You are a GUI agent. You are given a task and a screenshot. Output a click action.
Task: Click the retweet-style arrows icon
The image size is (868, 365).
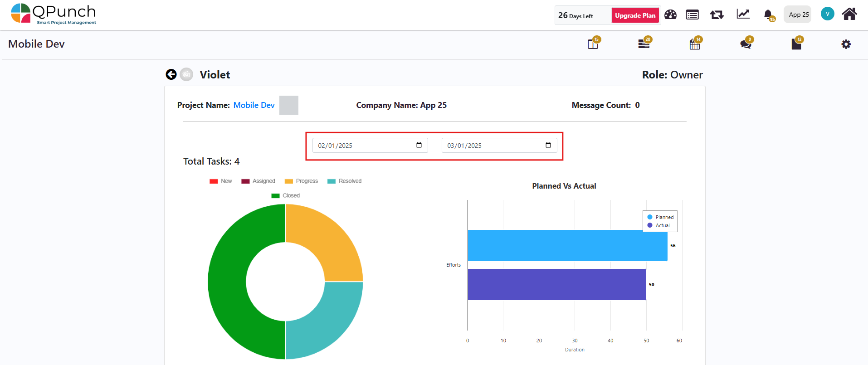tap(717, 15)
